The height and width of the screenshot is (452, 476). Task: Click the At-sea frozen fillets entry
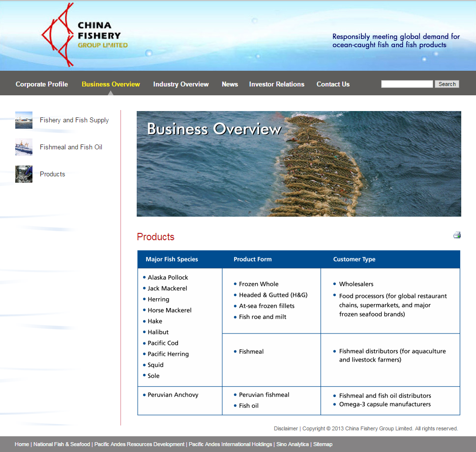tap(267, 306)
